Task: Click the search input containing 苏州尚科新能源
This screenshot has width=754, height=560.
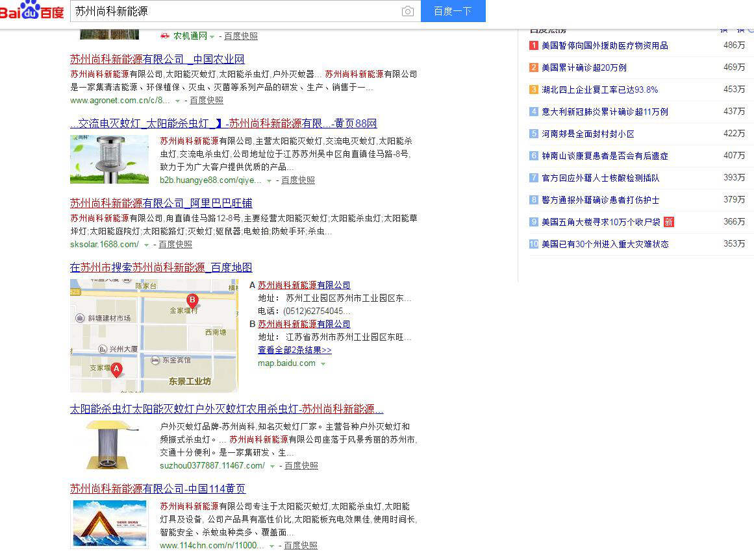Action: pyautogui.click(x=234, y=11)
